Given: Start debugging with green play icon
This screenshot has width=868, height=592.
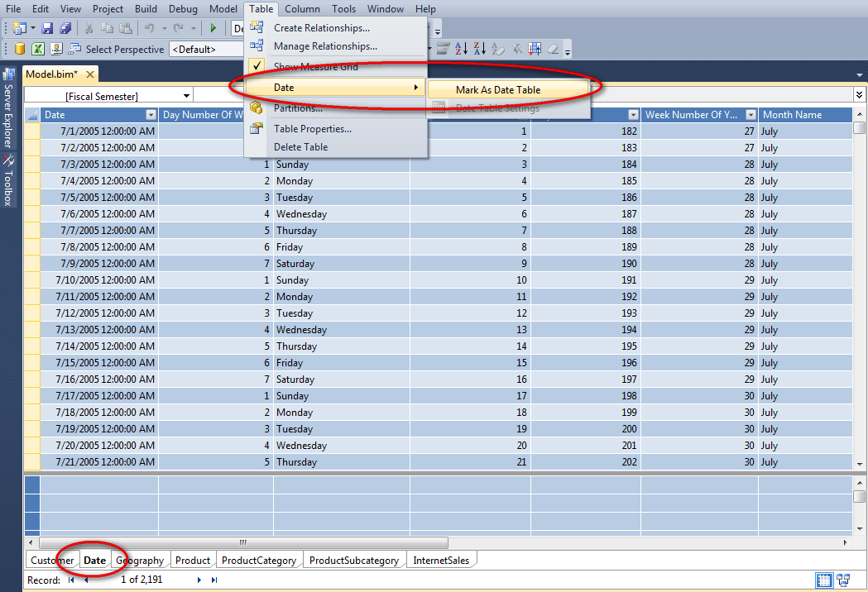Looking at the screenshot, I should click(x=213, y=27).
